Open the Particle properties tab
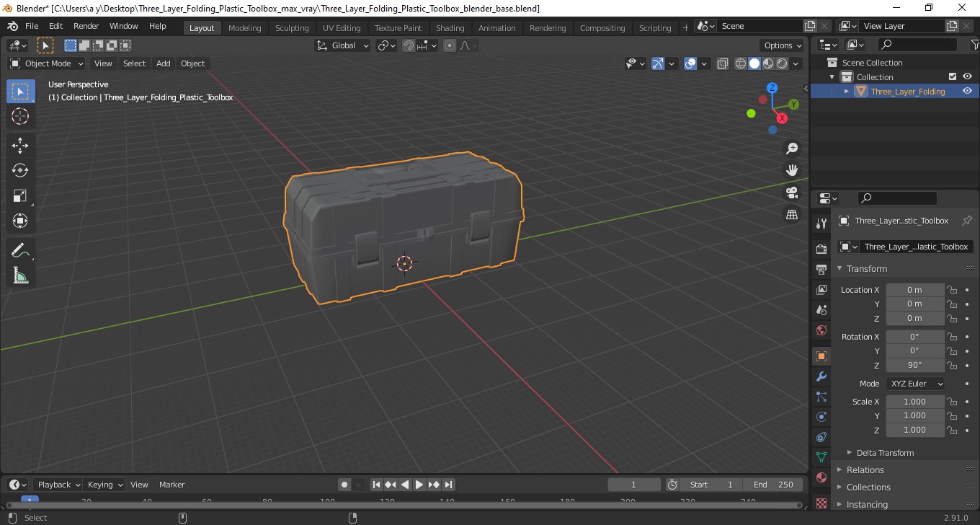980x525 pixels. pos(821,397)
